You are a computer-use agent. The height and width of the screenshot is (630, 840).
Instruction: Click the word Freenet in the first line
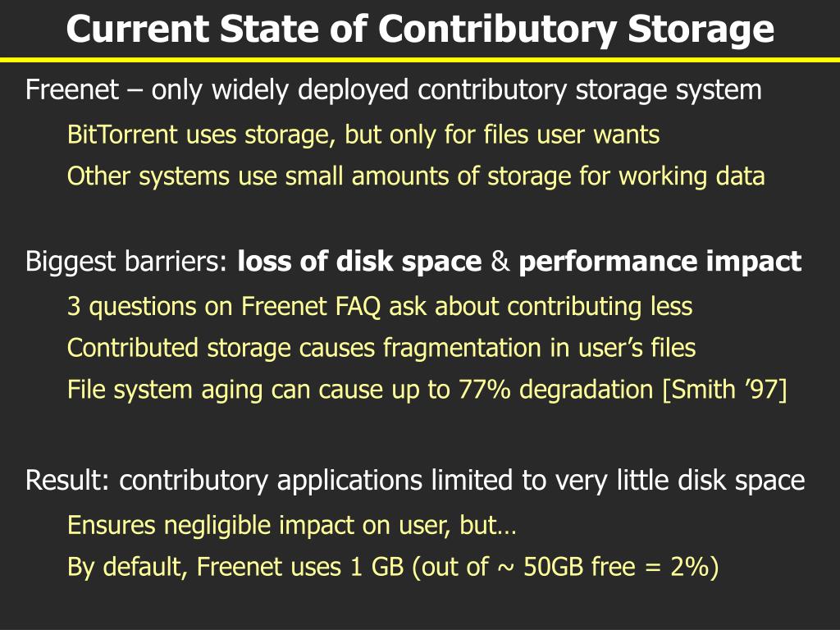[x=72, y=89]
